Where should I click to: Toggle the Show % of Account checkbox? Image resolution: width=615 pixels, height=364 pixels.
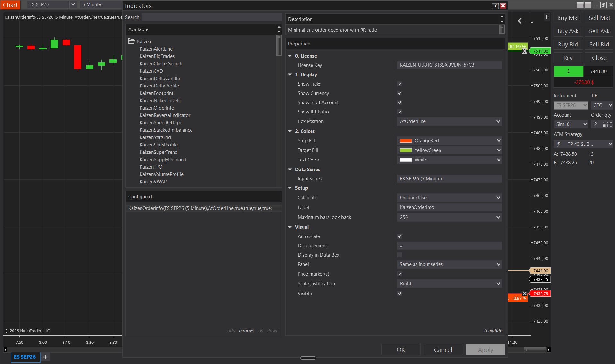(x=399, y=103)
